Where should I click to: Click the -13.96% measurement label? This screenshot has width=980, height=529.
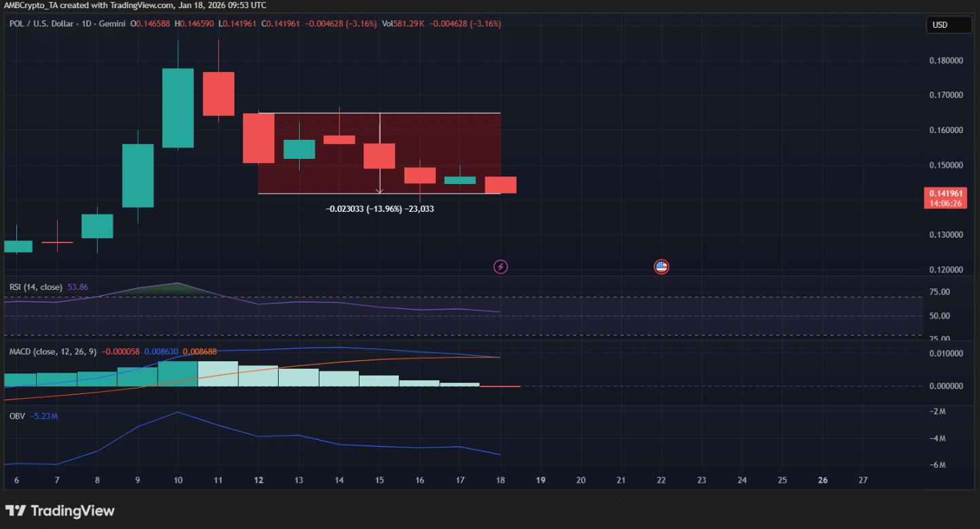coord(379,208)
